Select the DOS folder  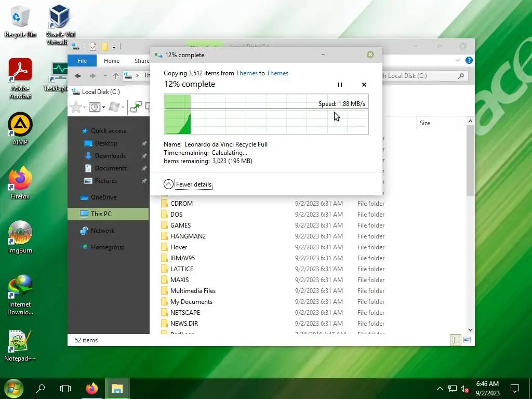coord(177,215)
